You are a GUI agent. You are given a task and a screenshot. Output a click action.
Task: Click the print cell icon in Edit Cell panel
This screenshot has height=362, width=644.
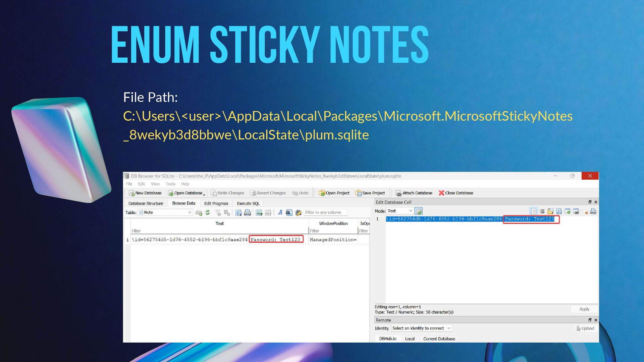593,211
